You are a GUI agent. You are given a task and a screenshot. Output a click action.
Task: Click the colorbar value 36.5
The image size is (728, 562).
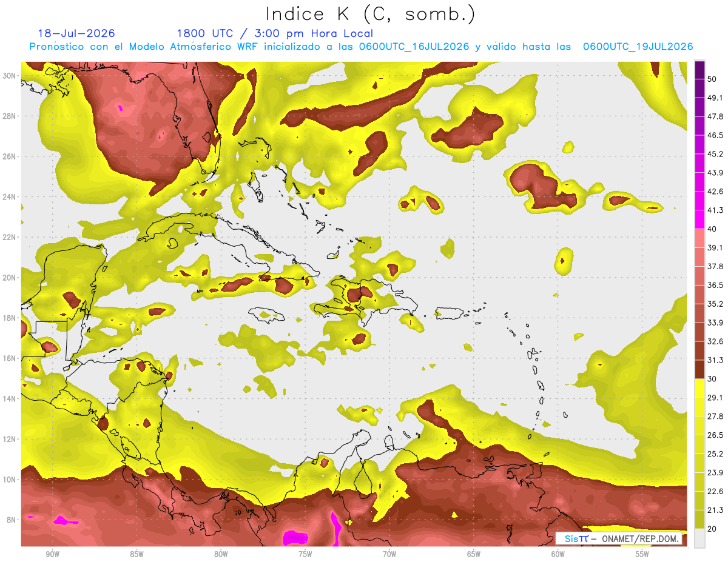715,286
